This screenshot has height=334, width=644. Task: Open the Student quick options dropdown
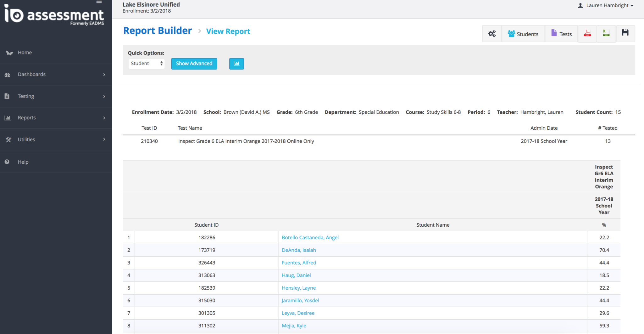point(147,64)
